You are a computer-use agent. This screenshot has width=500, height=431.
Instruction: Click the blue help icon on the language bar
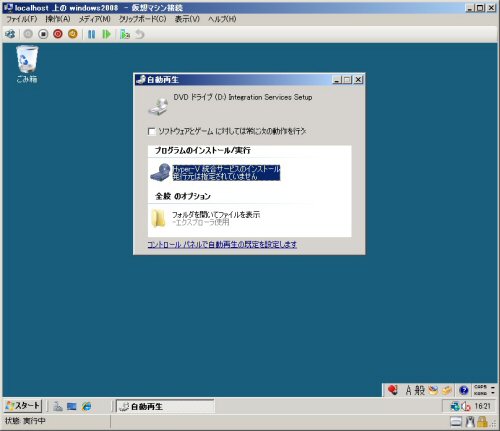pos(464,390)
